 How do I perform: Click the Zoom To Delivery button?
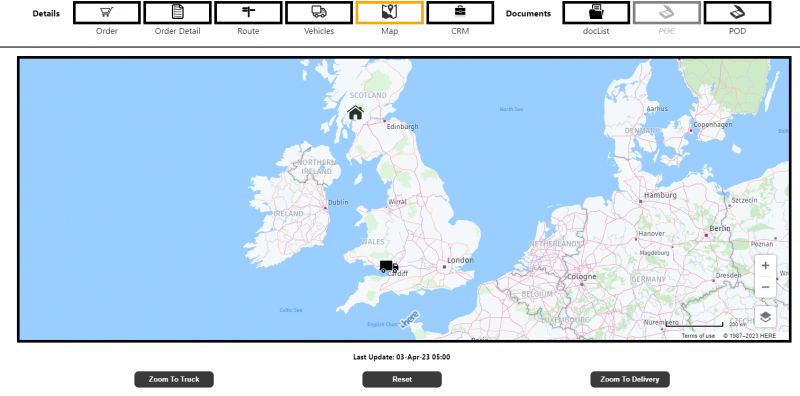tap(630, 380)
